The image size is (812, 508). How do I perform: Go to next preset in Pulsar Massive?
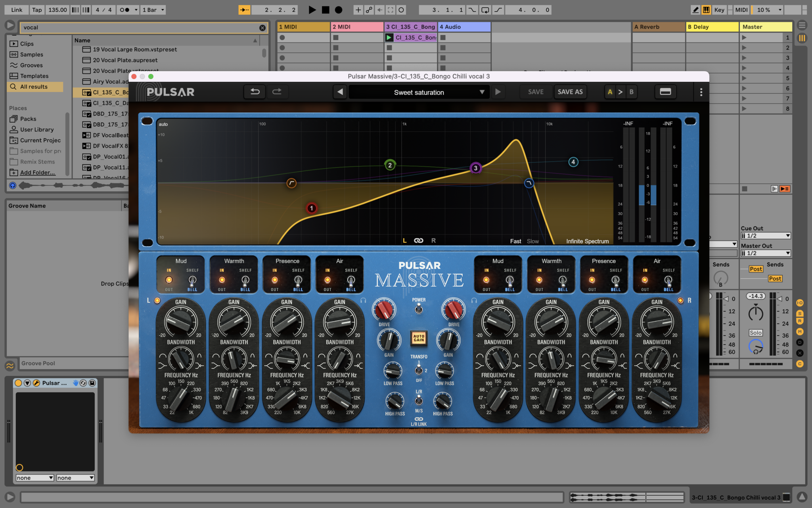pos(498,92)
